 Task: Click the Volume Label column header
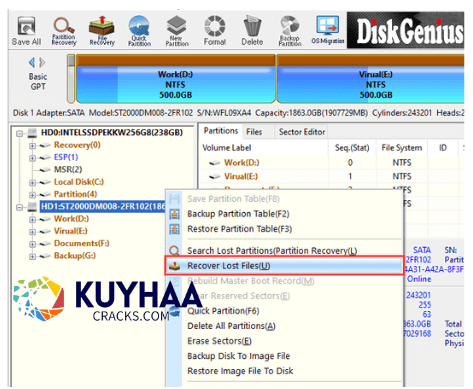(227, 148)
